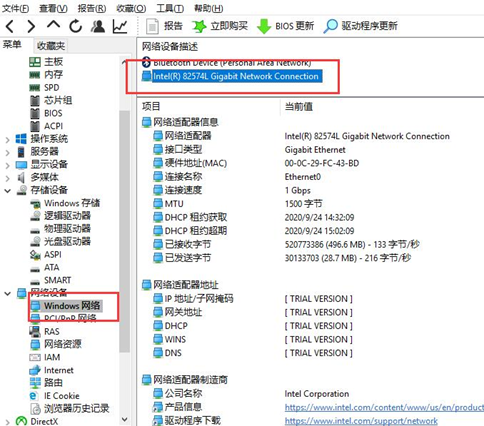Screen dimensions: 484x426
Task: Select 主板 in the tree
Action: [x=46, y=62]
